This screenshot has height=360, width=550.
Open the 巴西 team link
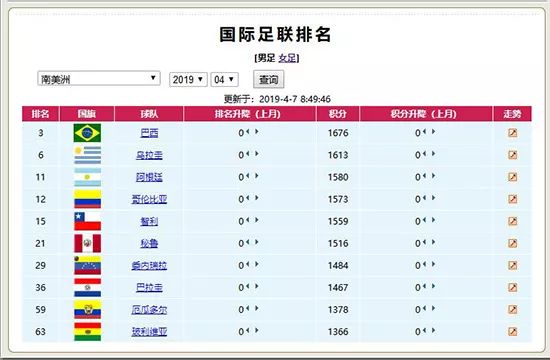pyautogui.click(x=149, y=133)
